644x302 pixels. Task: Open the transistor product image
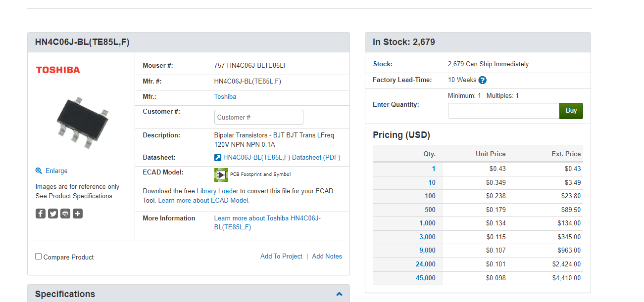82,123
